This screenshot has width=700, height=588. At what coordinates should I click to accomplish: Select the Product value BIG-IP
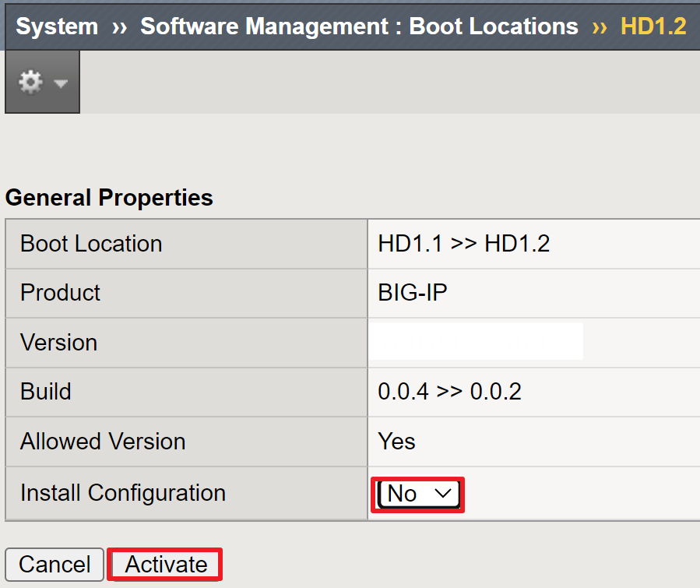413,293
